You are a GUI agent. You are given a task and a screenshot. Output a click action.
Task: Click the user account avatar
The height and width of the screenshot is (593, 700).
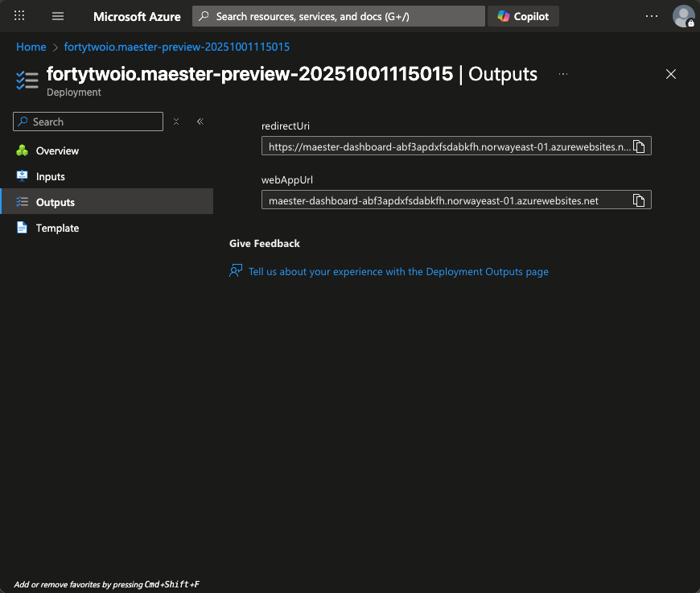[x=683, y=16]
